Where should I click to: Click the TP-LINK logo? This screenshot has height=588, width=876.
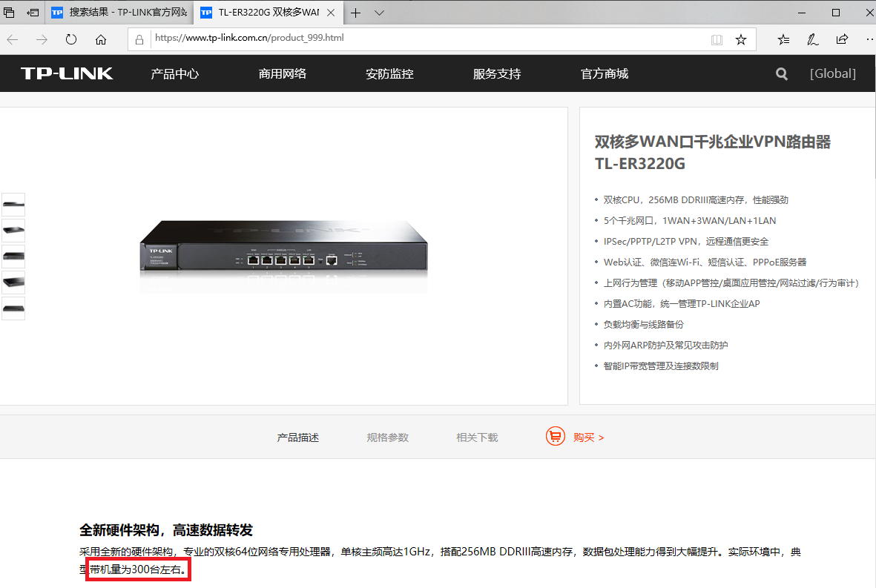pyautogui.click(x=67, y=73)
